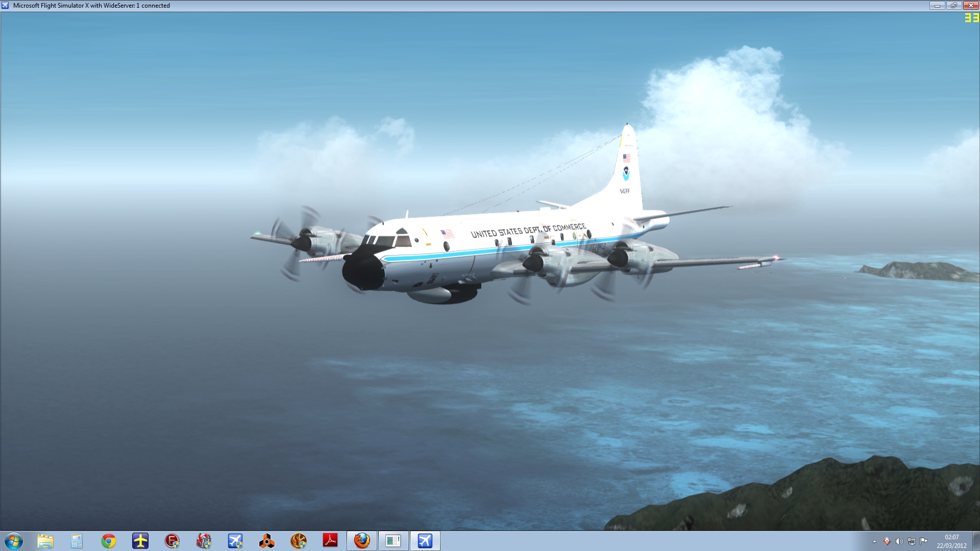Click the Show Desktop strip
The image size is (980, 551).
click(976, 541)
